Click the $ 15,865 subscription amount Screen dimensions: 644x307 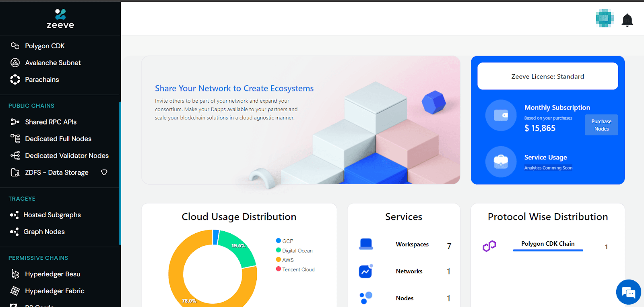pyautogui.click(x=540, y=128)
